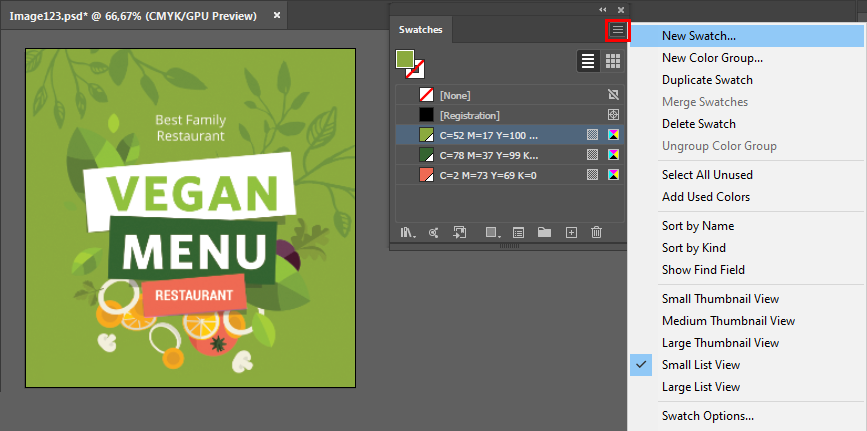Image resolution: width=867 pixels, height=431 pixels.
Task: Click the Swatch Options icon in panel footer
Action: pyautogui.click(x=519, y=232)
